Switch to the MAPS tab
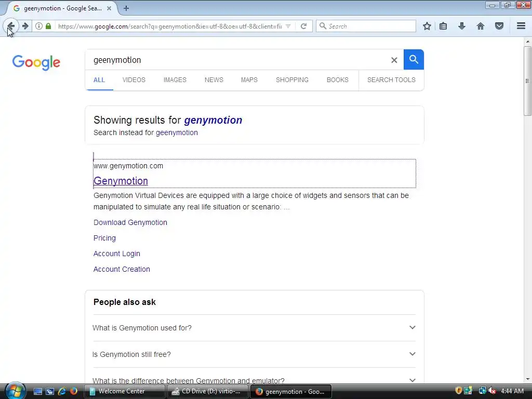 pos(249,80)
